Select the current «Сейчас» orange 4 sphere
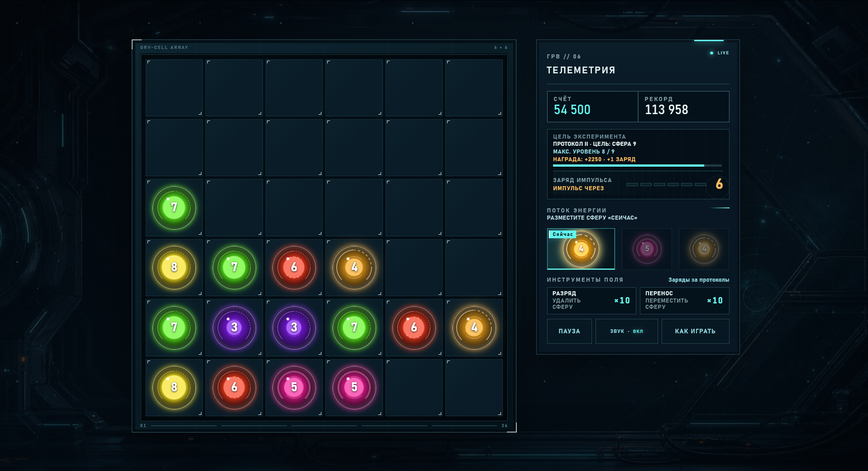 pyautogui.click(x=581, y=249)
